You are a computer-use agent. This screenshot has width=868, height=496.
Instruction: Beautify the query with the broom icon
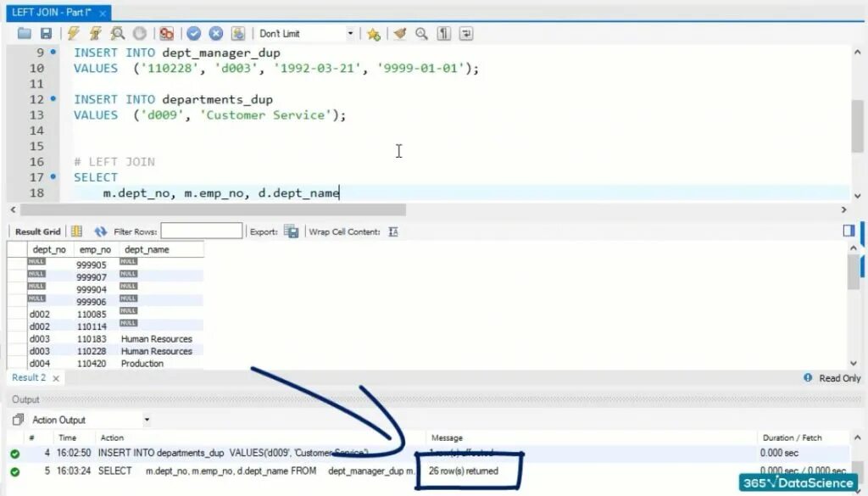pyautogui.click(x=400, y=34)
